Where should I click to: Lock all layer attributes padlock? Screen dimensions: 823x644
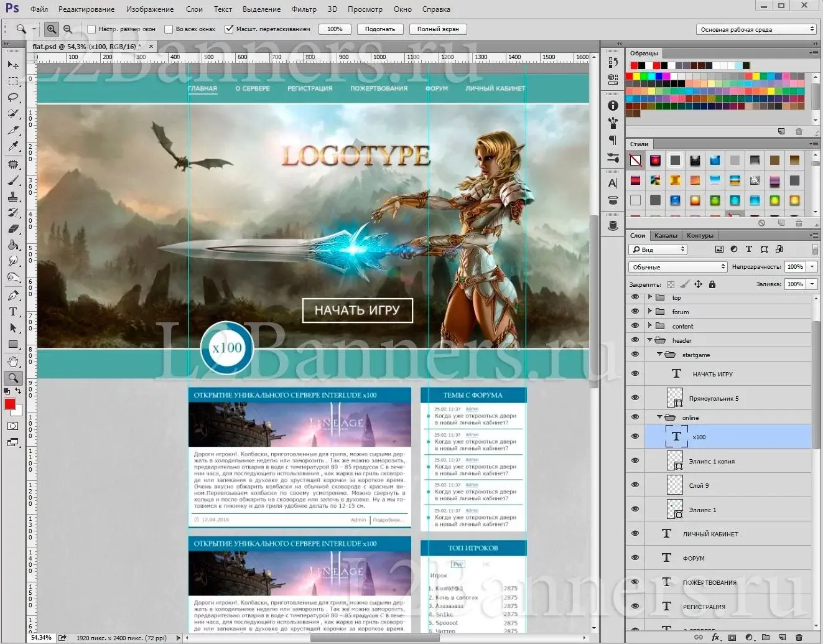click(712, 284)
